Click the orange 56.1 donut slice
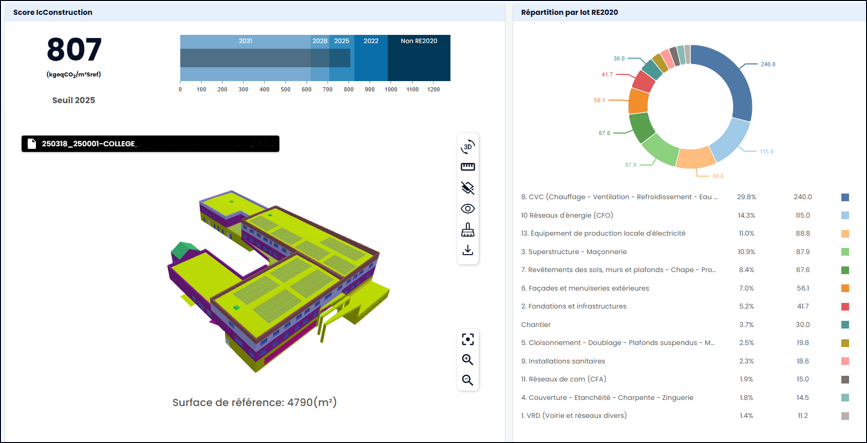This screenshot has height=443, width=867. pos(638,101)
